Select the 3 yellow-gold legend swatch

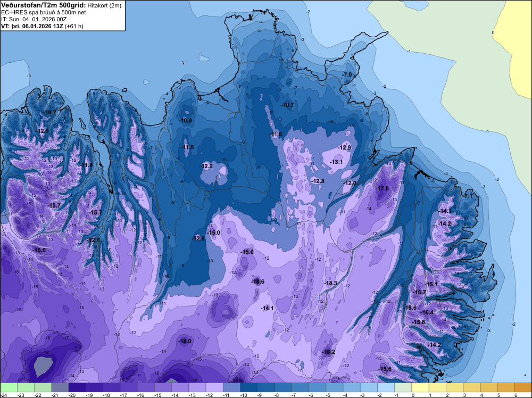click(471, 387)
